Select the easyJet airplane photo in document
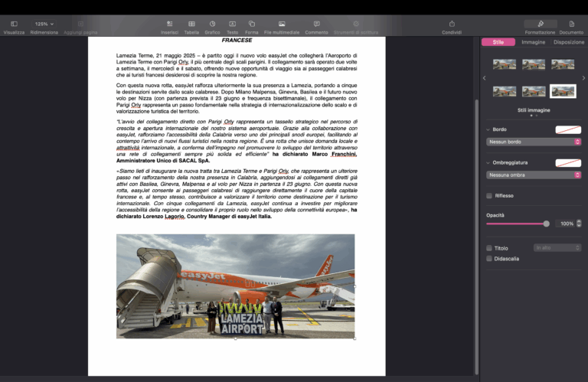The image size is (588, 382). click(236, 286)
